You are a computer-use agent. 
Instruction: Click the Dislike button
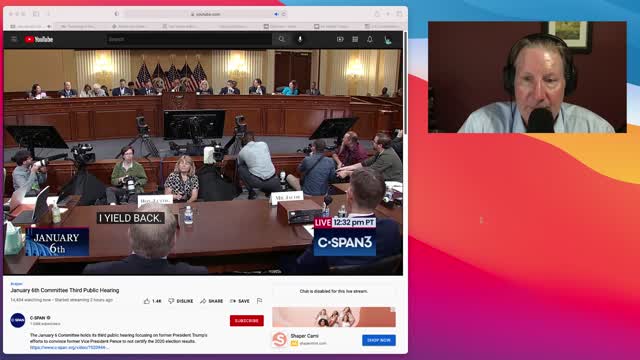181,301
